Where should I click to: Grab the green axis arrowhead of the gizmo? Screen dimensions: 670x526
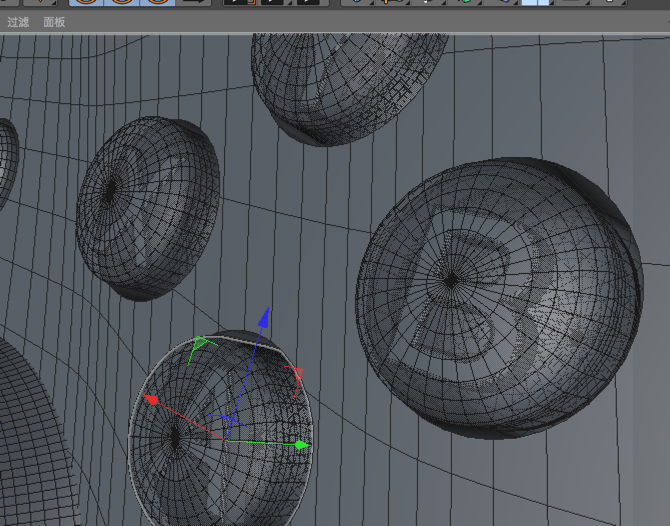pyautogui.click(x=303, y=445)
